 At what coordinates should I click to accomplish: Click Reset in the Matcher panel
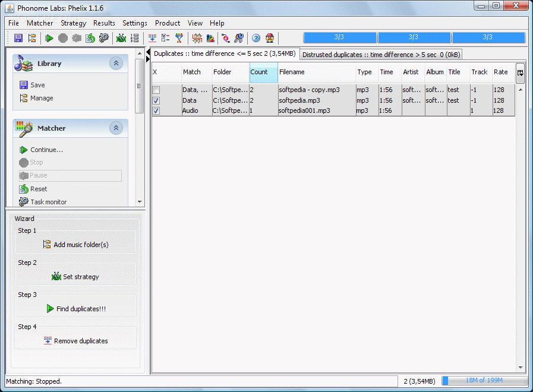33,189
